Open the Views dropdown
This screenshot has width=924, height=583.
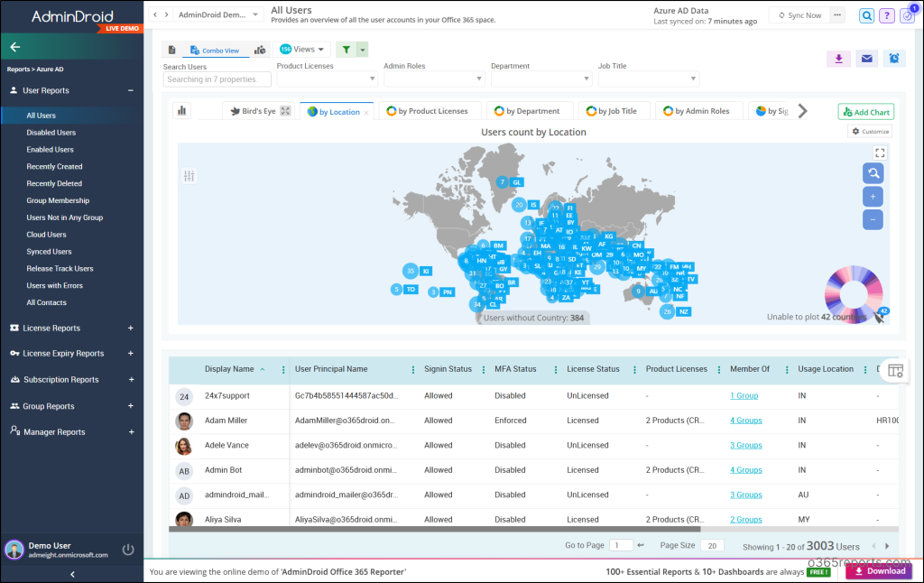click(301, 50)
